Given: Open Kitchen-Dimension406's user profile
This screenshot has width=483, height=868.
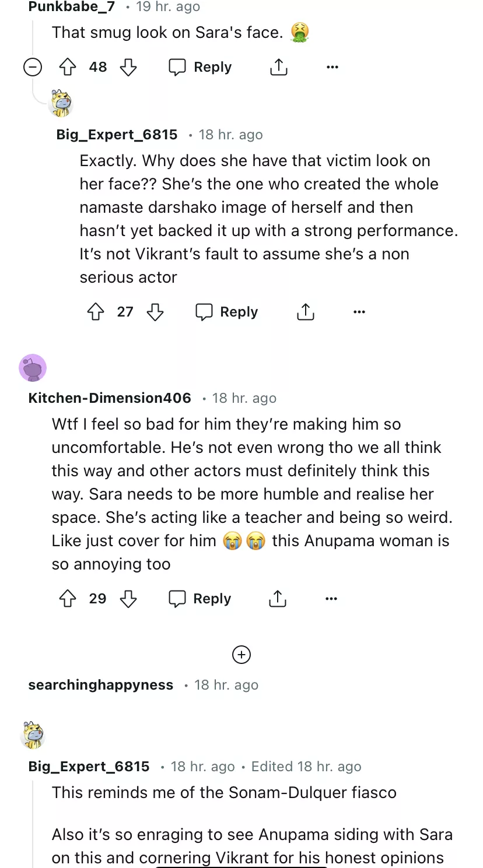Looking at the screenshot, I should click(110, 398).
